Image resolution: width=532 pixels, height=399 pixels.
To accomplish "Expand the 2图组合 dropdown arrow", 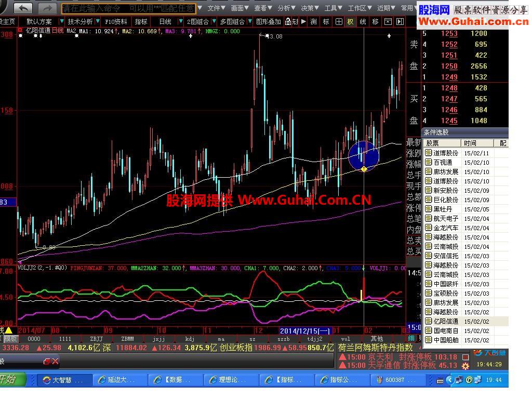I will coord(214,22).
